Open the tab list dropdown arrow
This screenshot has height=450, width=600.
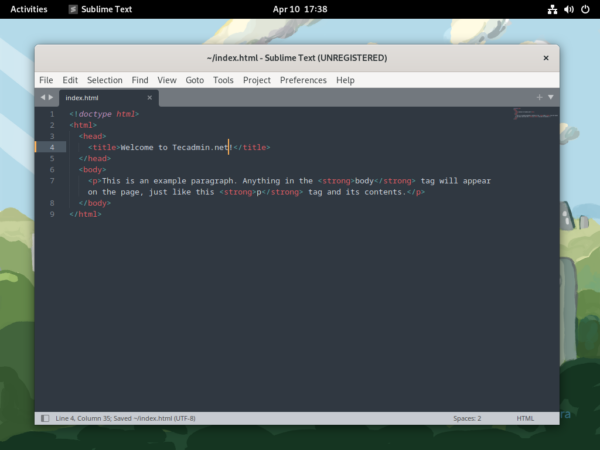[x=550, y=98]
